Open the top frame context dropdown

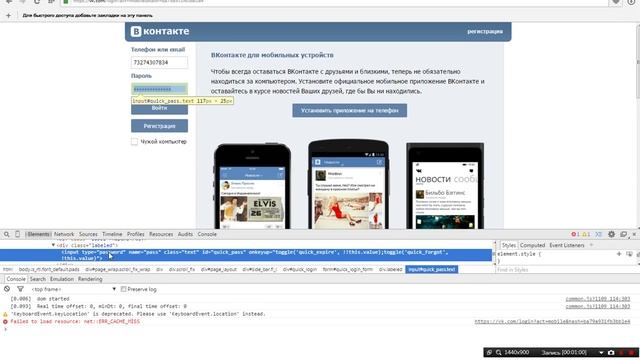tap(74, 289)
